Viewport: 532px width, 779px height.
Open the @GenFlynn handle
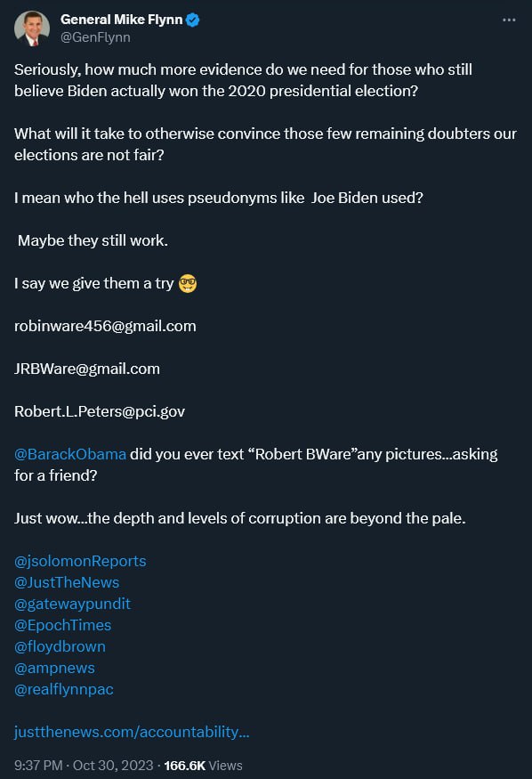click(95, 37)
